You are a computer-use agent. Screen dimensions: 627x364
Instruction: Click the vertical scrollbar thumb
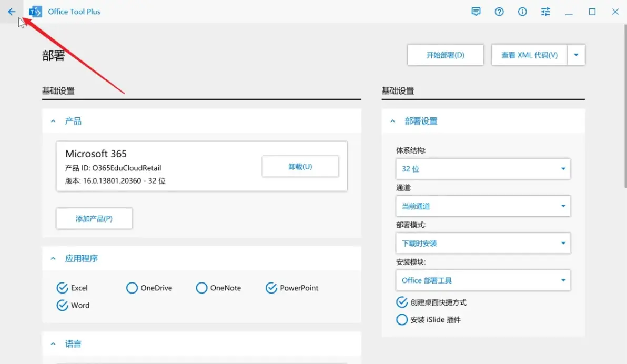click(625, 106)
